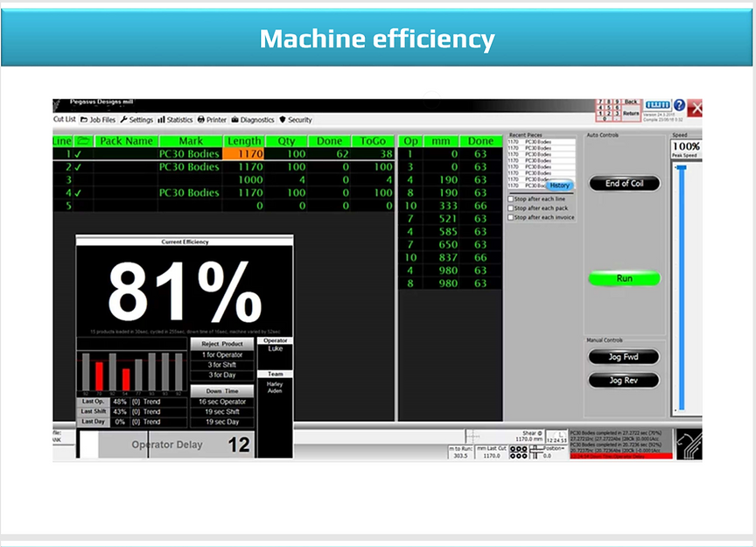
Task: Click the 837 mm operation row
Action: [x=451, y=257]
